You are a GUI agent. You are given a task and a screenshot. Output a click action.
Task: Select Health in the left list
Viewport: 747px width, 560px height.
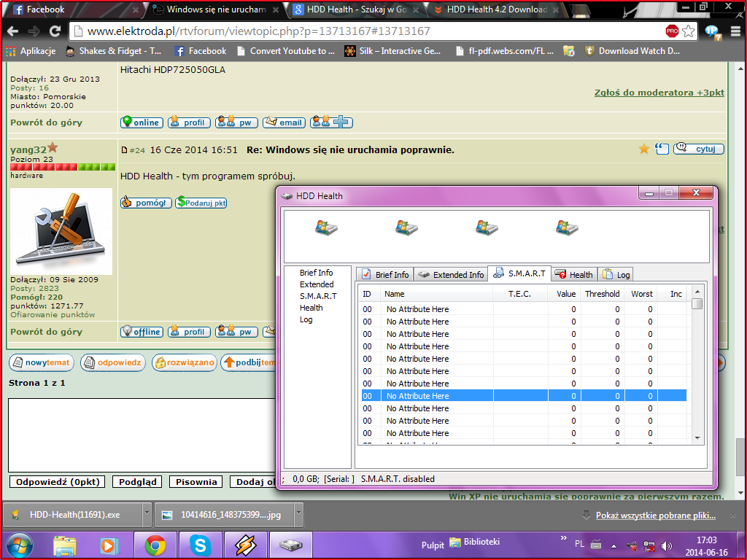coord(311,308)
